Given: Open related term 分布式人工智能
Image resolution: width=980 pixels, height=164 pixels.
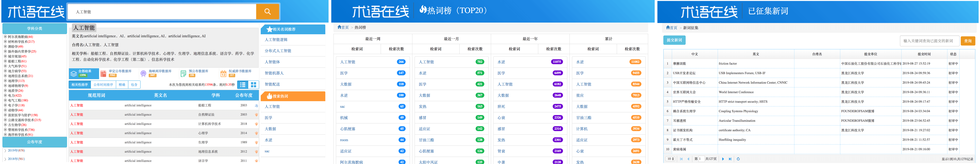Looking at the screenshot, I should (x=278, y=51).
